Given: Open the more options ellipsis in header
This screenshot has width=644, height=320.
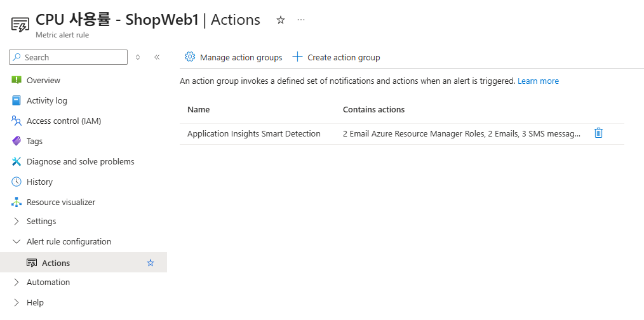Looking at the screenshot, I should point(301,20).
